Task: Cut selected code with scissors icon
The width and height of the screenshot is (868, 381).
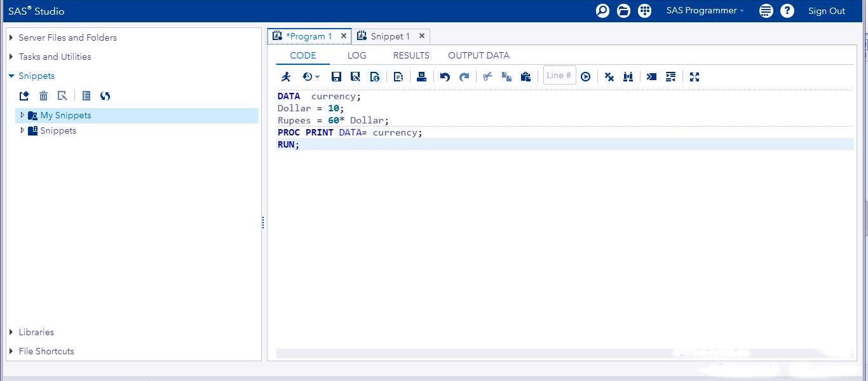Action: (x=487, y=77)
